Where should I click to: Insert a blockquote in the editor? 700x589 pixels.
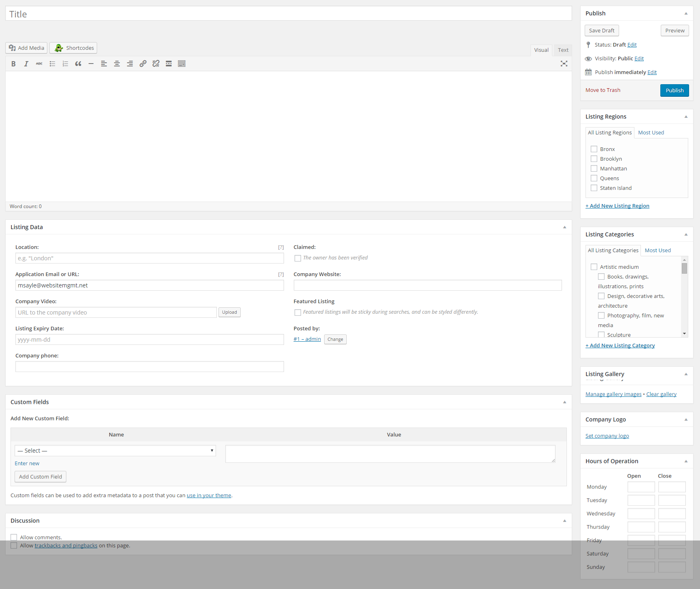(78, 64)
